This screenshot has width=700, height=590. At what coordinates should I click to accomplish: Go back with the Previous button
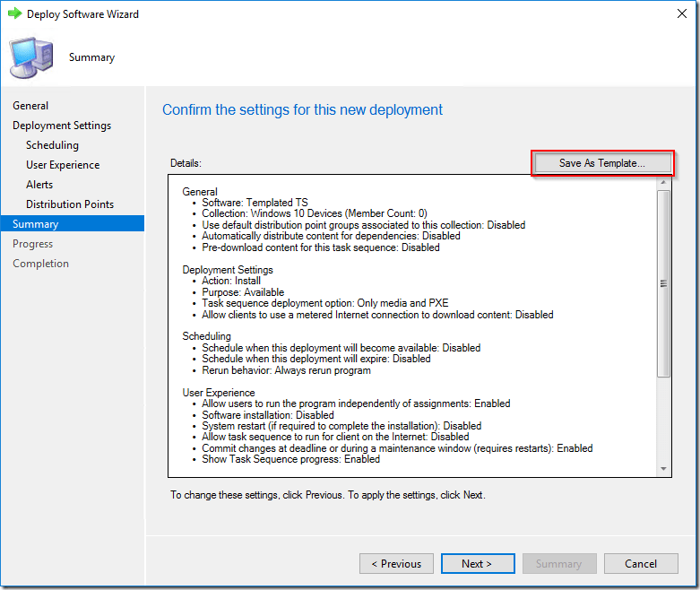396,564
